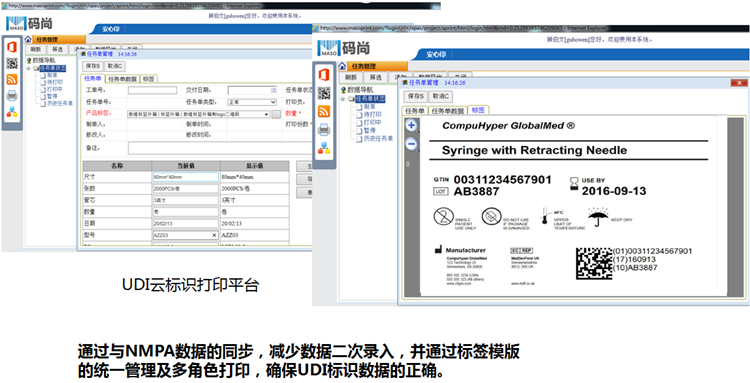750x383 pixels.
Task: Clear the 型号 current value with the x icon
Action: pos(214,235)
